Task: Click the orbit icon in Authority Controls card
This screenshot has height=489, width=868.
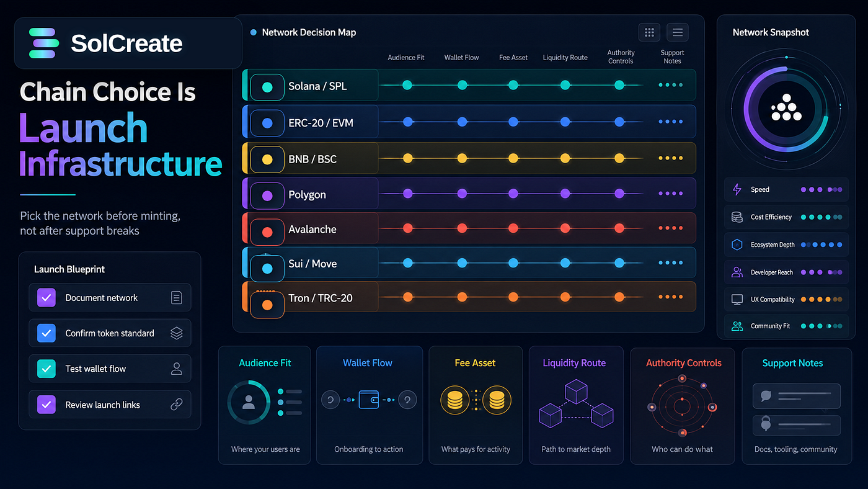Action: coord(682,407)
